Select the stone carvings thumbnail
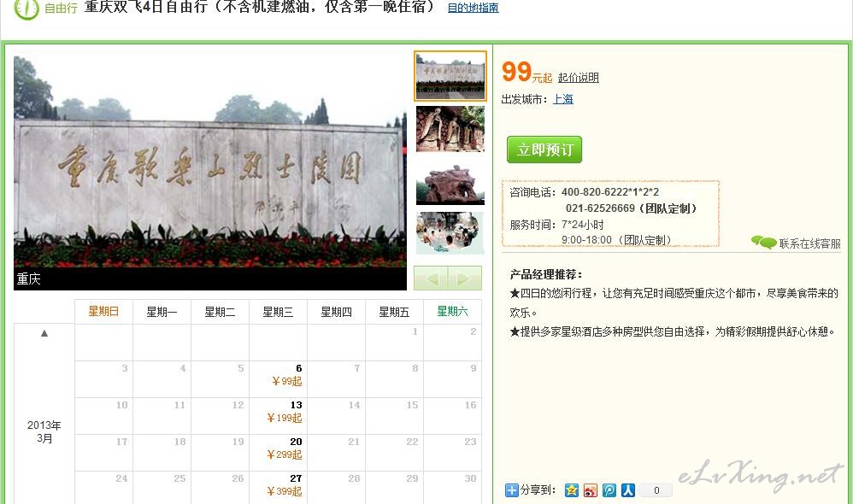This screenshot has height=504, width=853. pos(450,129)
